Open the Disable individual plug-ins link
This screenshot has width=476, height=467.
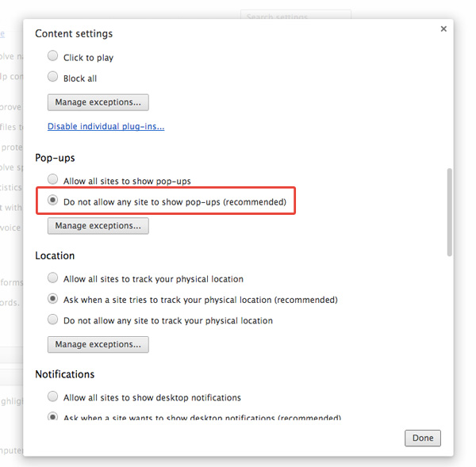[x=106, y=127]
